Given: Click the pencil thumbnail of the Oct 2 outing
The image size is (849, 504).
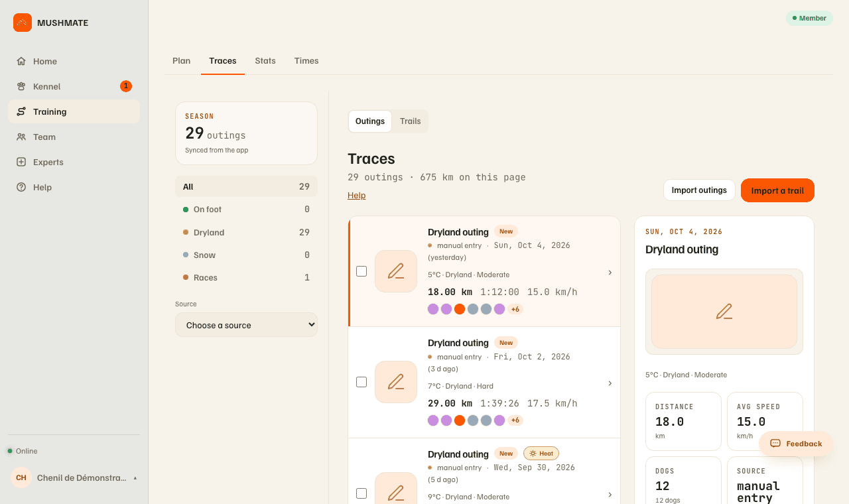Looking at the screenshot, I should (396, 382).
